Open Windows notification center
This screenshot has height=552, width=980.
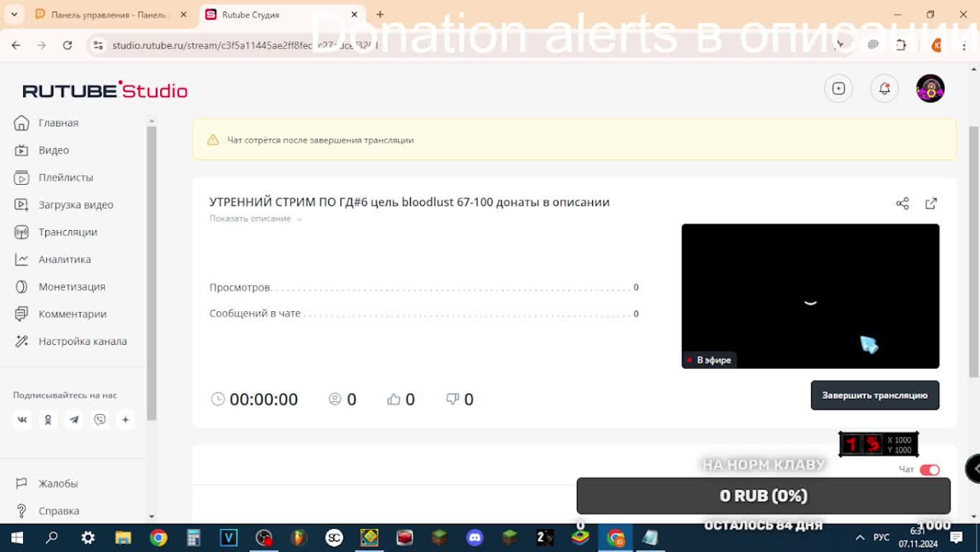(x=956, y=538)
